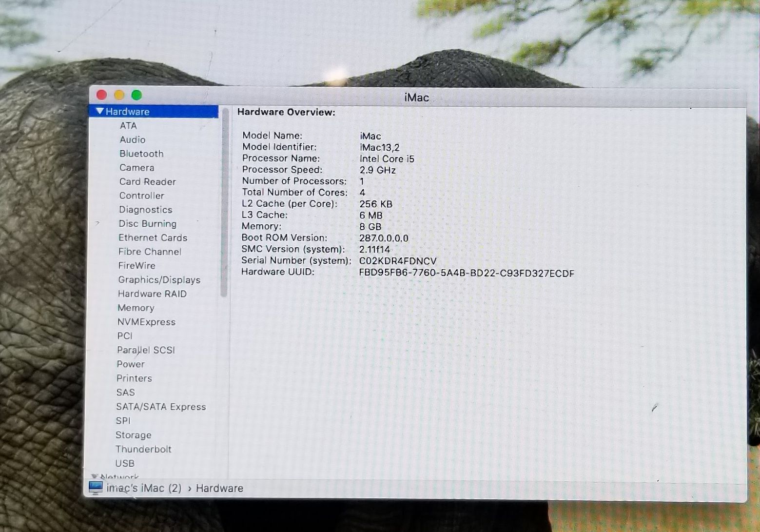
Task: Click the yellow minimize window button
Action: click(x=119, y=95)
